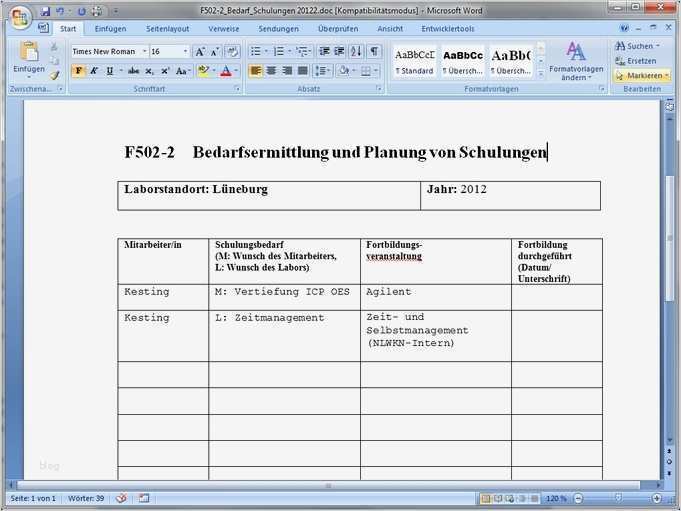Image resolution: width=681 pixels, height=511 pixels.
Task: Click the Word help question mark icon
Action: tap(624, 28)
